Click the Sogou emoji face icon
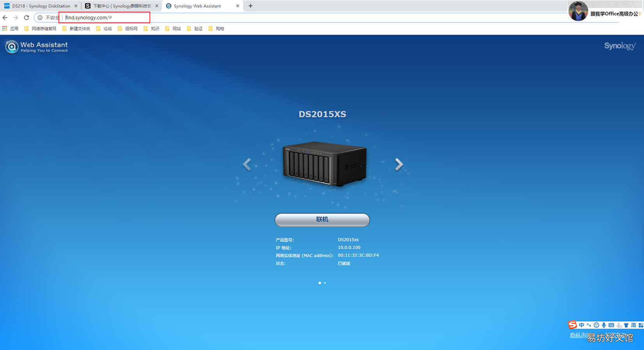 [x=596, y=325]
